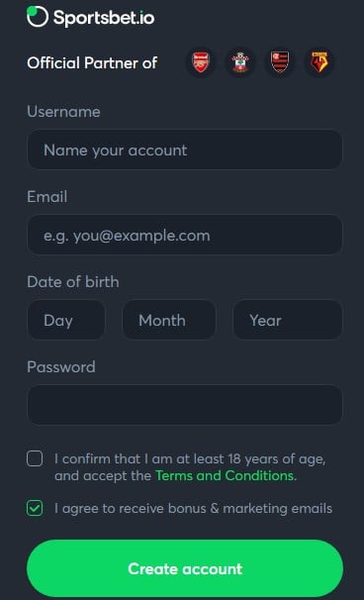Click the age confirmation statement text
Screen dimensions: 364x600
pos(190,467)
